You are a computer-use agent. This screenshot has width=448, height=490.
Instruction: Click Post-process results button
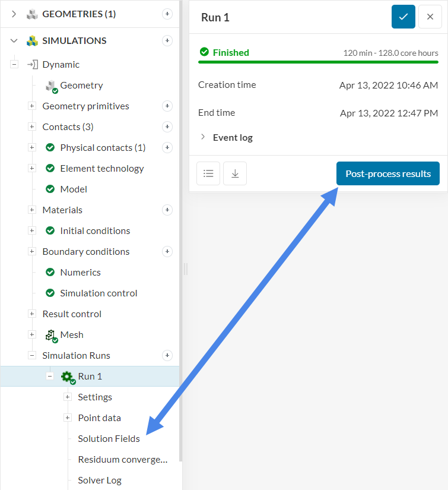pyautogui.click(x=388, y=173)
